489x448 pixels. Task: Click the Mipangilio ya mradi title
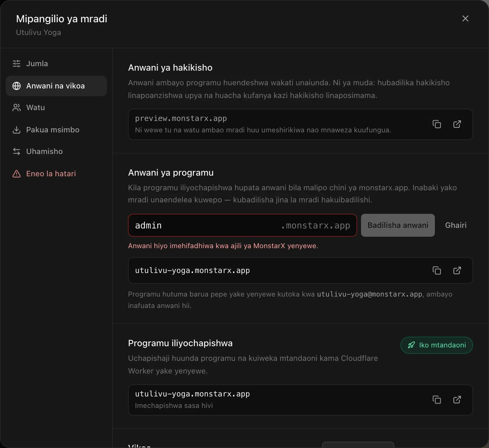(61, 19)
